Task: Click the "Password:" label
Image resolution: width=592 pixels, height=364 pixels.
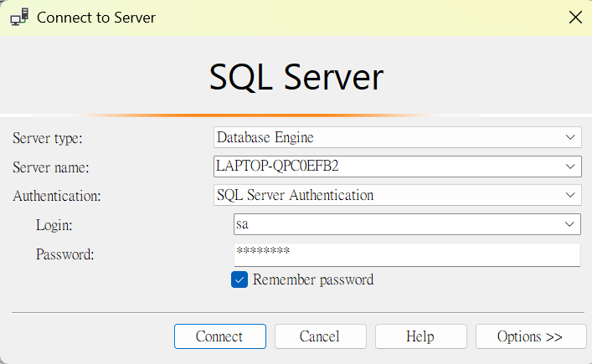Action: (64, 254)
